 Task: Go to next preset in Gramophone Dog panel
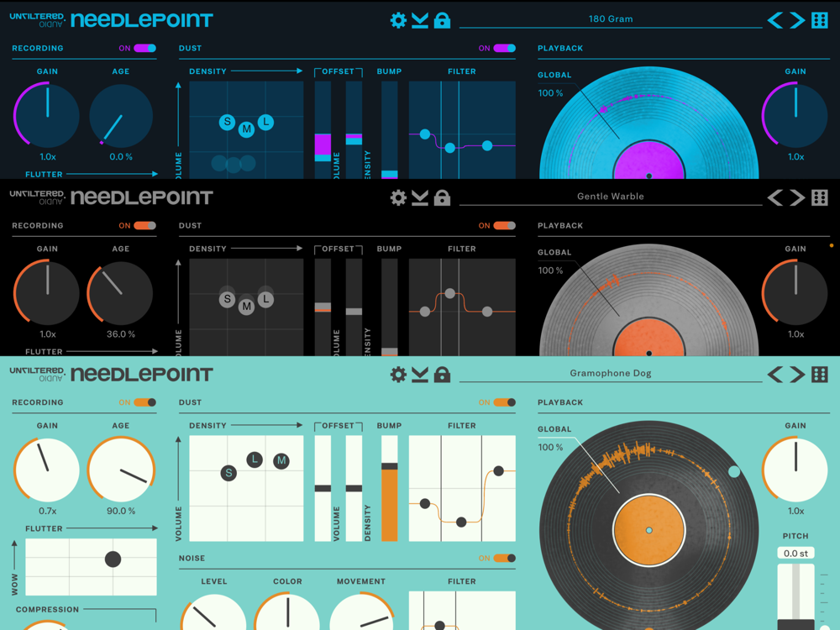pyautogui.click(x=797, y=375)
